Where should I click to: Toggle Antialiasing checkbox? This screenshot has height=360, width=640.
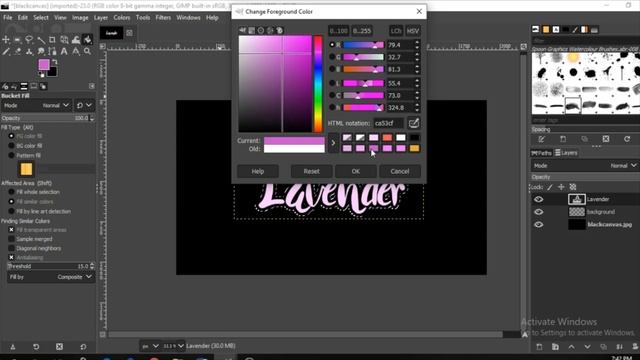(x=11, y=258)
